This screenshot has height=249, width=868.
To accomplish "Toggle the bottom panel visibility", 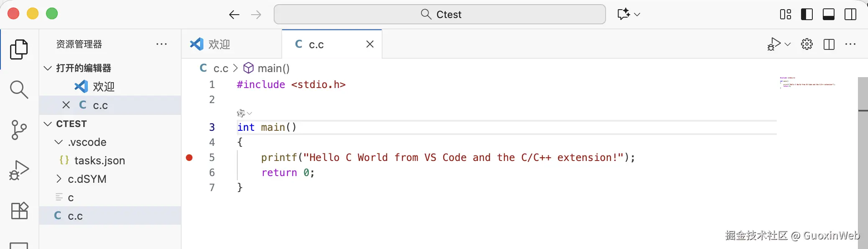I will tap(828, 14).
